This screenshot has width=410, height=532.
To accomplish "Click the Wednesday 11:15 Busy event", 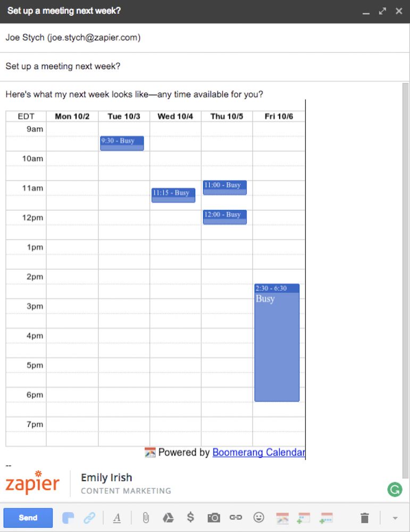I will point(173,195).
